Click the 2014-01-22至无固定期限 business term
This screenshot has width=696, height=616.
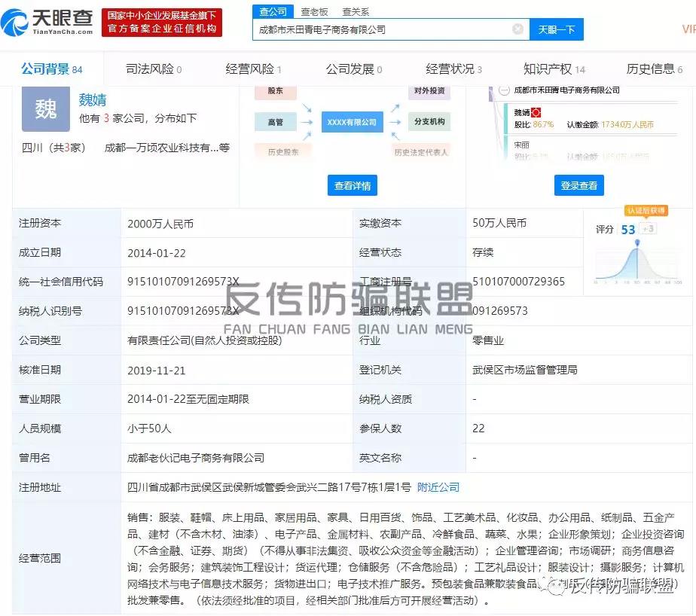click(188, 399)
